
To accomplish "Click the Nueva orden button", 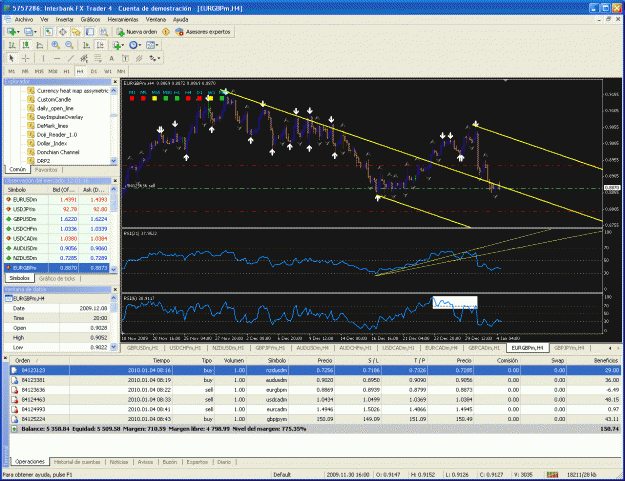I will [x=137, y=32].
